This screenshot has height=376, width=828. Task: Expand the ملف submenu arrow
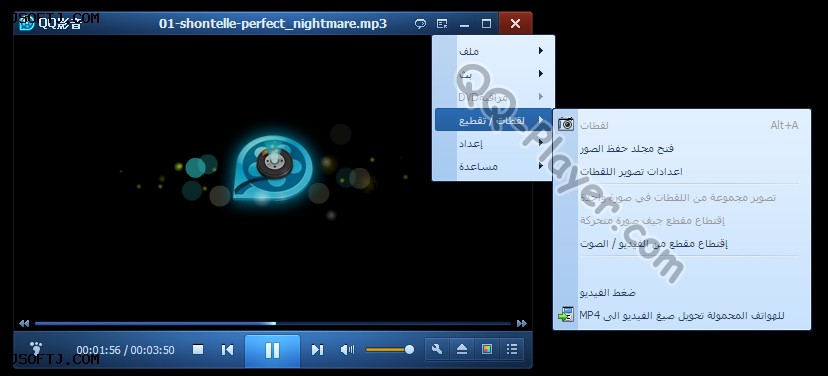(541, 51)
